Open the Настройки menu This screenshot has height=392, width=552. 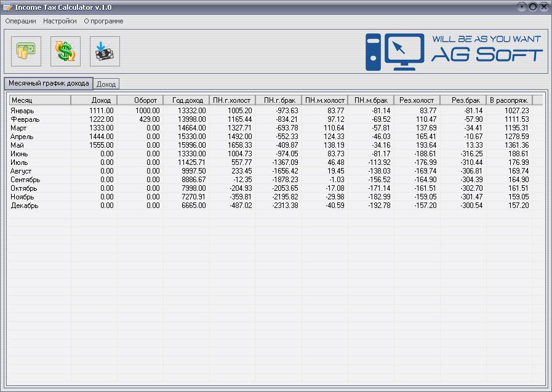(60, 21)
